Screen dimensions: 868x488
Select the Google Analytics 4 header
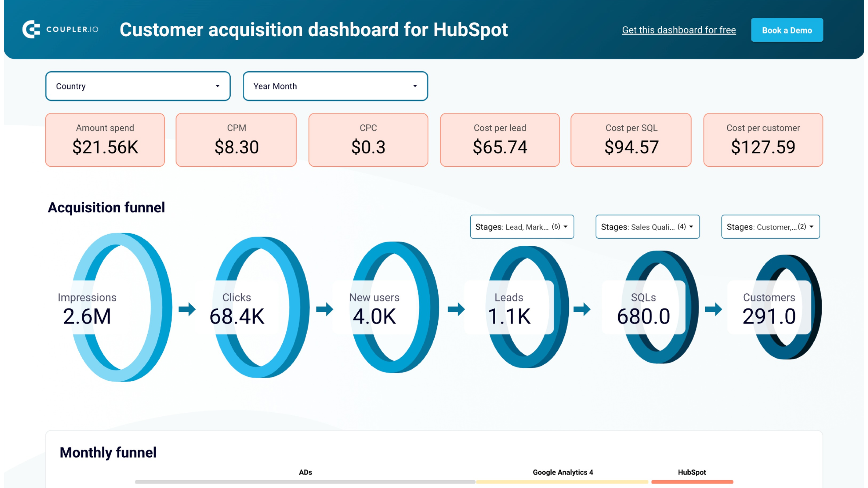coord(562,472)
